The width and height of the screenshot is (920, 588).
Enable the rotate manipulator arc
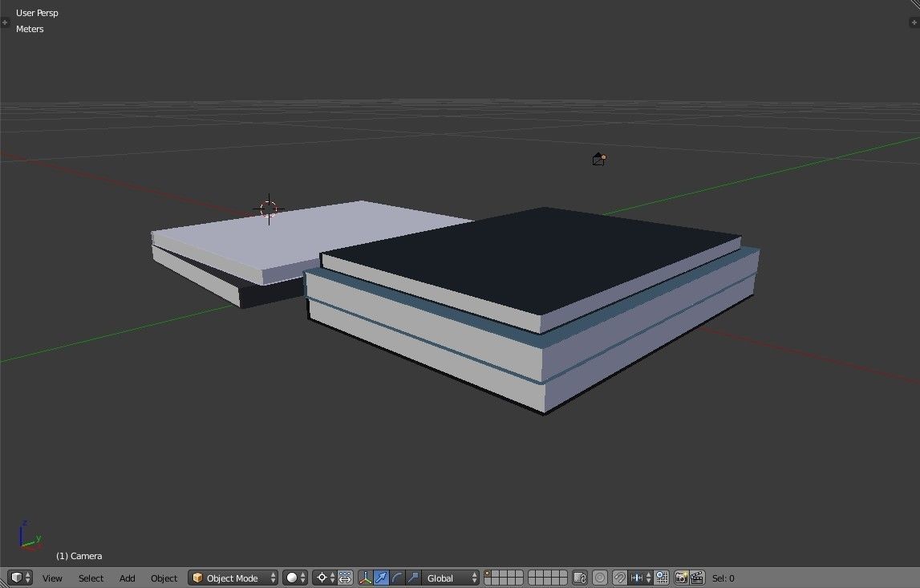tap(397, 578)
